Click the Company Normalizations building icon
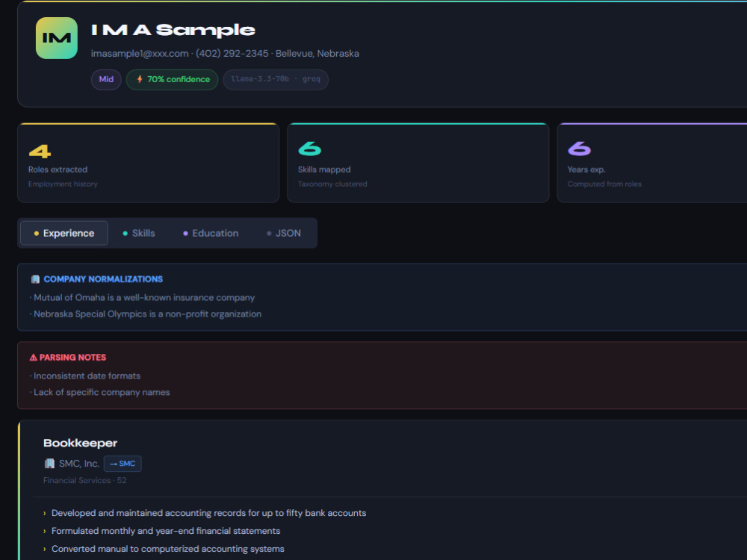The width and height of the screenshot is (747, 560). pos(35,279)
